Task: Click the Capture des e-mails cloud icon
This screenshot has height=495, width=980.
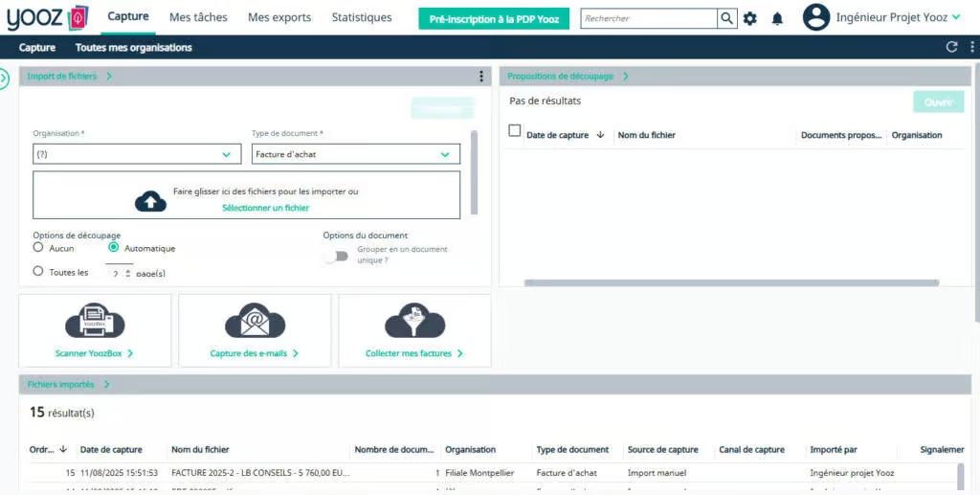Action: coord(255,321)
